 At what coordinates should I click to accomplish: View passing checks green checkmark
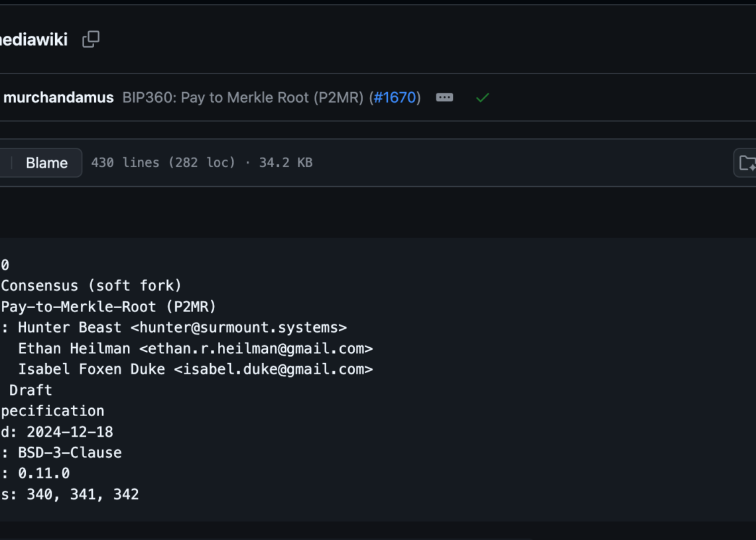[483, 98]
